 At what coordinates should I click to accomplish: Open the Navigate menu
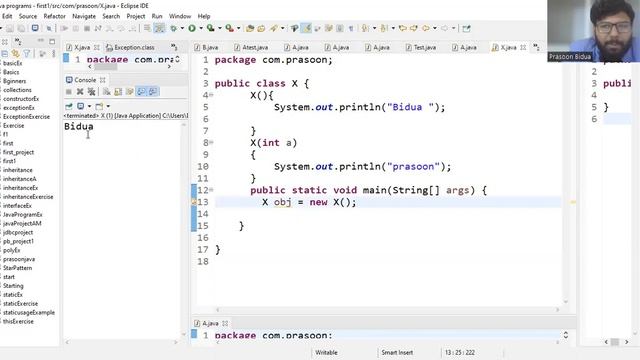point(84,16)
